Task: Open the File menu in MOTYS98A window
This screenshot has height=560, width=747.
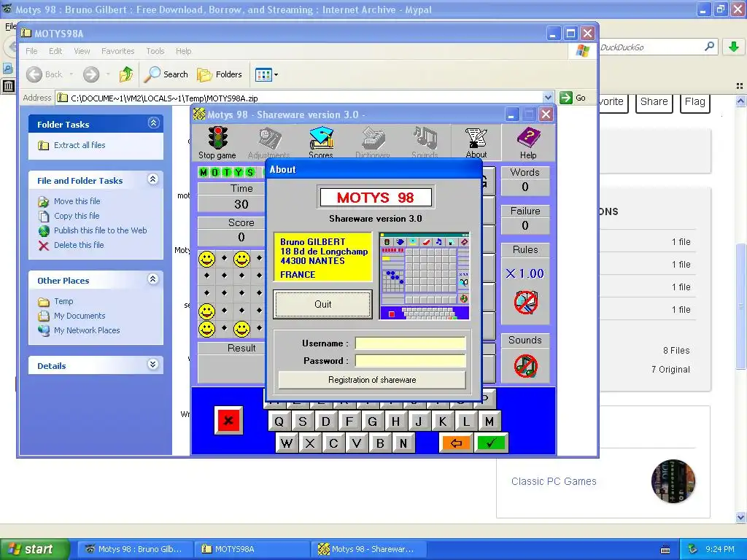Action: (31, 51)
